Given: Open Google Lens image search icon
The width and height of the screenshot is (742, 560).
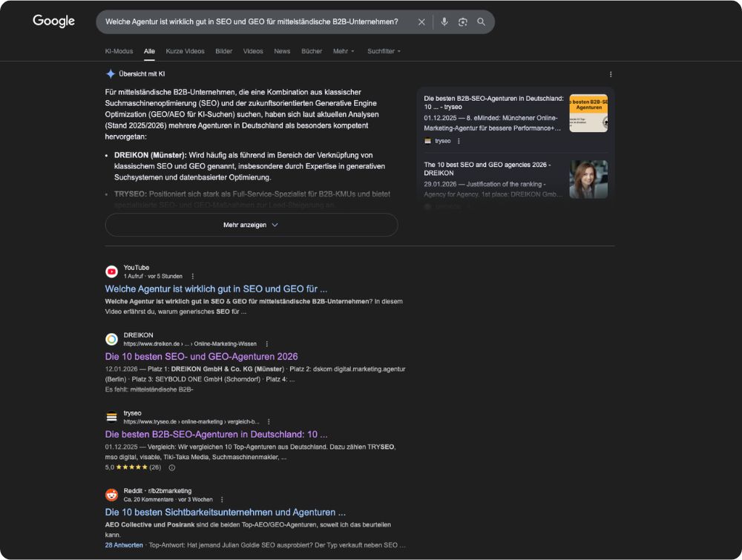Looking at the screenshot, I should point(462,22).
